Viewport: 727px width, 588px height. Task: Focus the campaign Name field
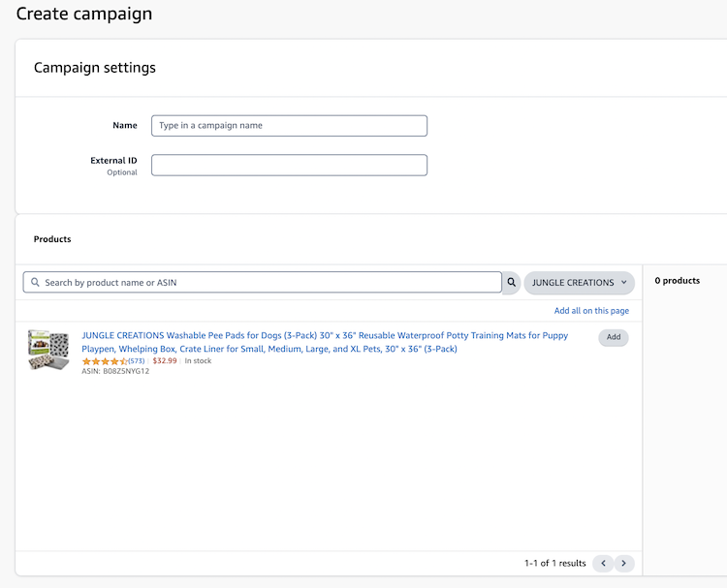pos(289,126)
